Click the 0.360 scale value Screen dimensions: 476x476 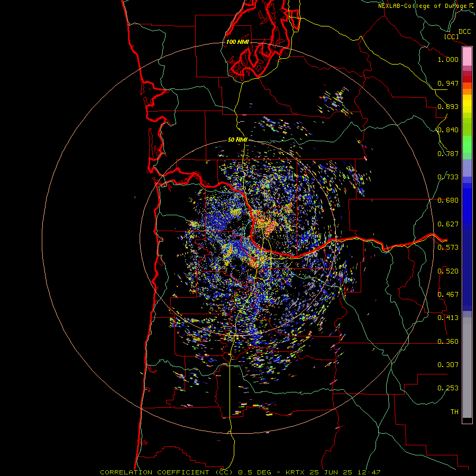pyautogui.click(x=448, y=342)
